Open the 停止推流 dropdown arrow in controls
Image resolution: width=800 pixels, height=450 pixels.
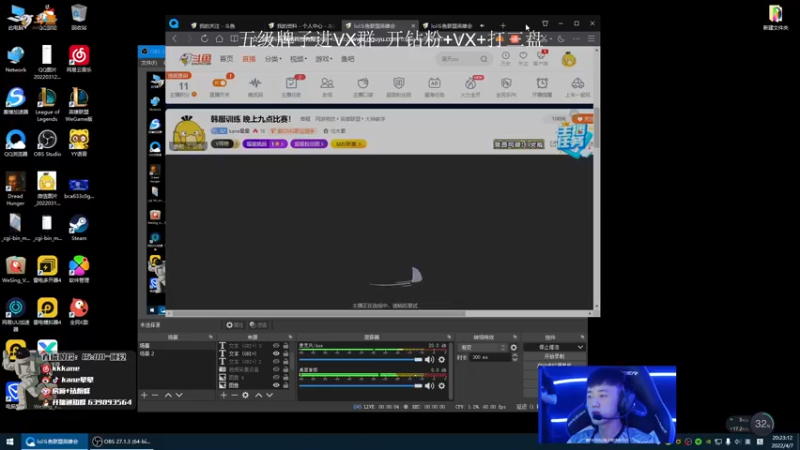580,347
